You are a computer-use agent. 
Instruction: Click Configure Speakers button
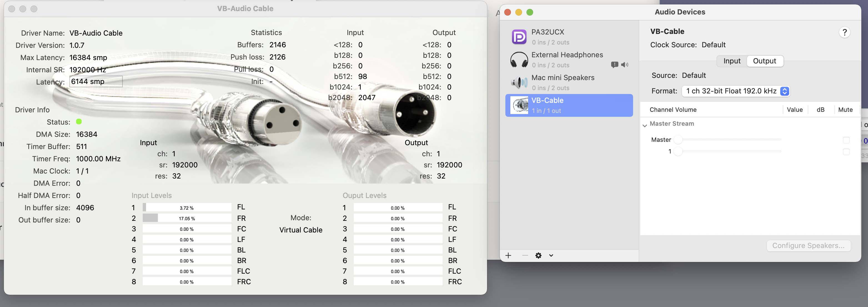[x=808, y=246]
